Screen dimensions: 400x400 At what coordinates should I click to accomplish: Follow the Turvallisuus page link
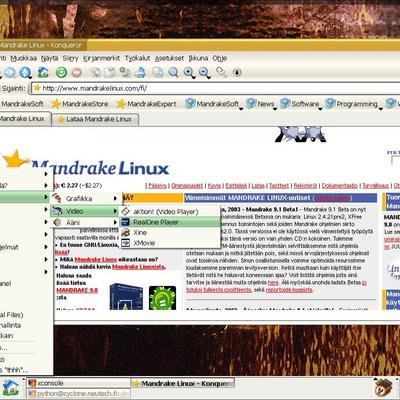375,186
